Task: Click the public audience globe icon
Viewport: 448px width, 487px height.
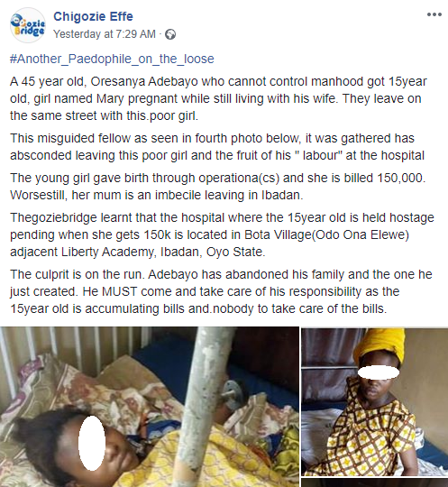Action: coord(170,34)
